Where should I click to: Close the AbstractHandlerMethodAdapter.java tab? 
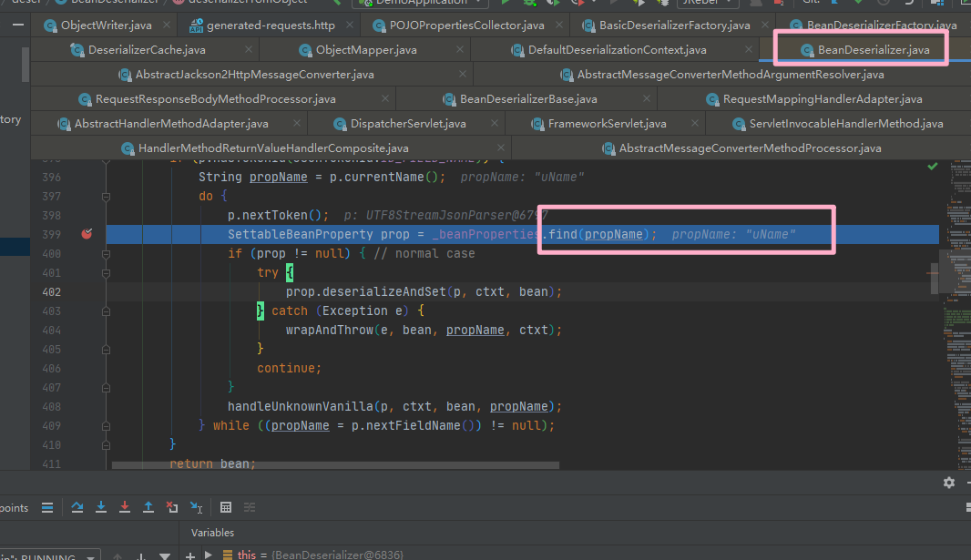297,124
